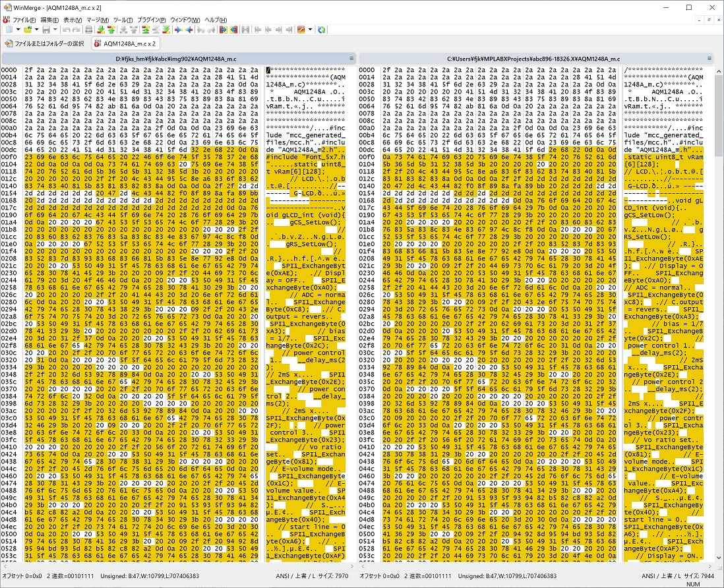Click Copy Left and Advance icon
Image resolution: width=724 pixels, height=588 pixels.
coord(212,30)
